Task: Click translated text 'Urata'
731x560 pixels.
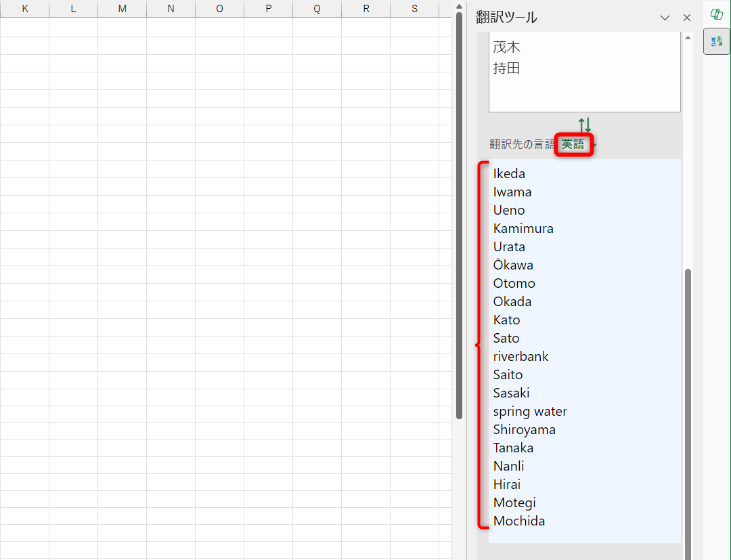Action: [x=509, y=246]
